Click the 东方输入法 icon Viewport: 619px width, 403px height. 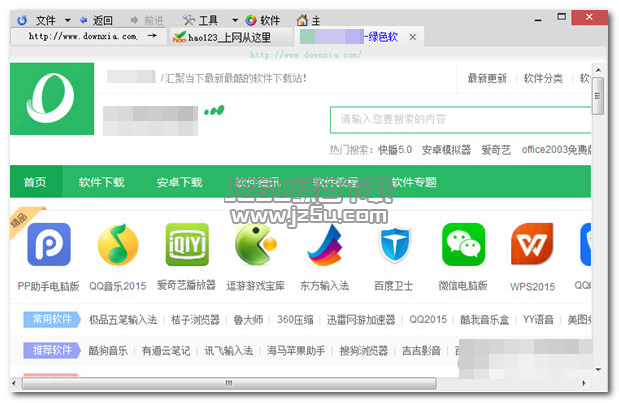point(325,244)
